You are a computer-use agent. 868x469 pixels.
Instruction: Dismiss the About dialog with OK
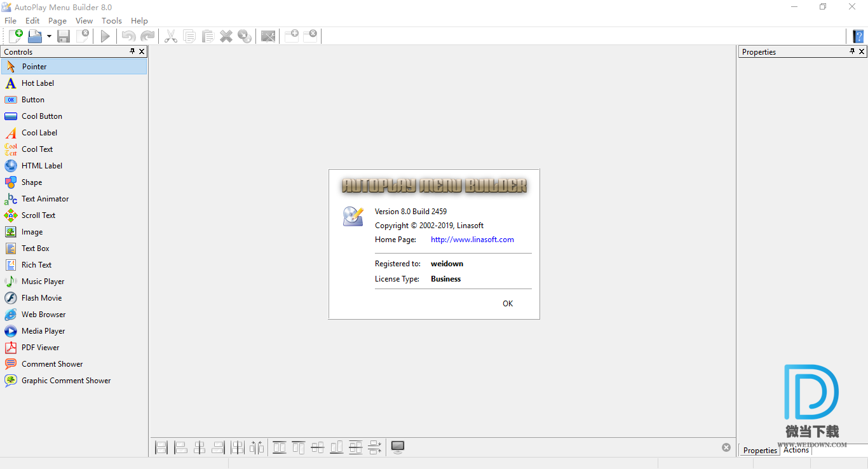508,304
